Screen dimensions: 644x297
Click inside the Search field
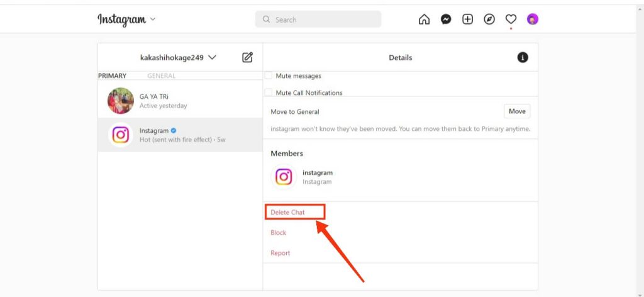[318, 20]
